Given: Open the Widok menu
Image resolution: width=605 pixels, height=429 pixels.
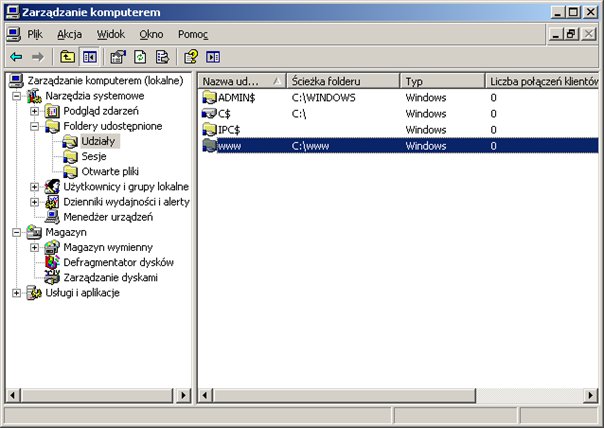Looking at the screenshot, I should coord(111,35).
